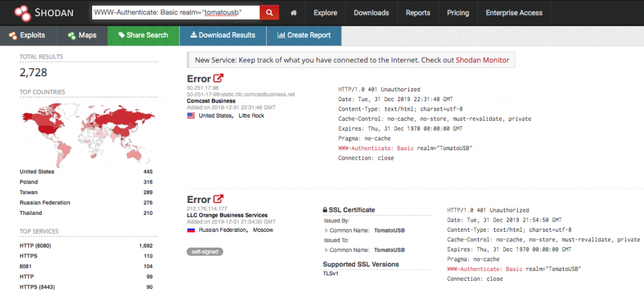This screenshot has width=644, height=296.
Task: Click the Download Results button
Action: point(223,35)
